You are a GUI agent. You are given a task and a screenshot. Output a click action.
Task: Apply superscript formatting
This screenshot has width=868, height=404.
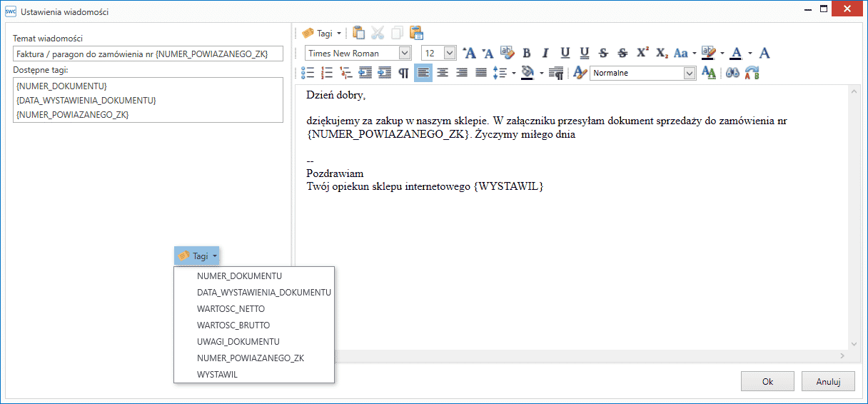[642, 53]
